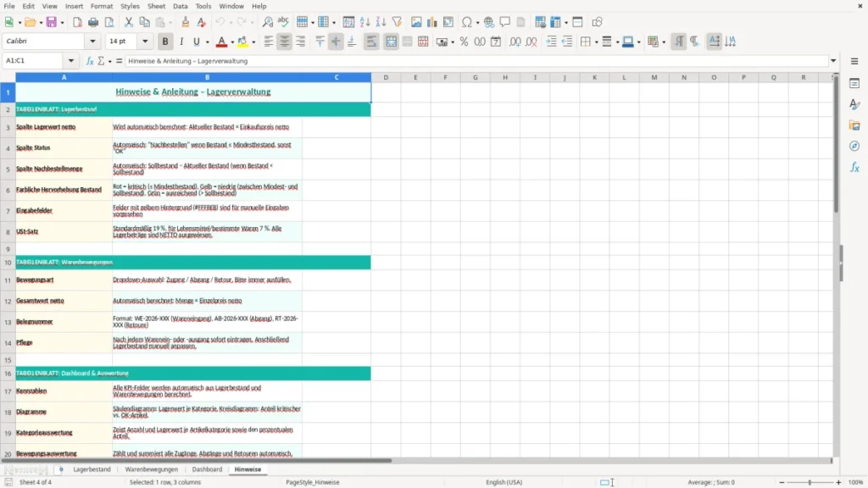This screenshot has height=488, width=868.
Task: Sort descending Z to A
Action: point(381,22)
